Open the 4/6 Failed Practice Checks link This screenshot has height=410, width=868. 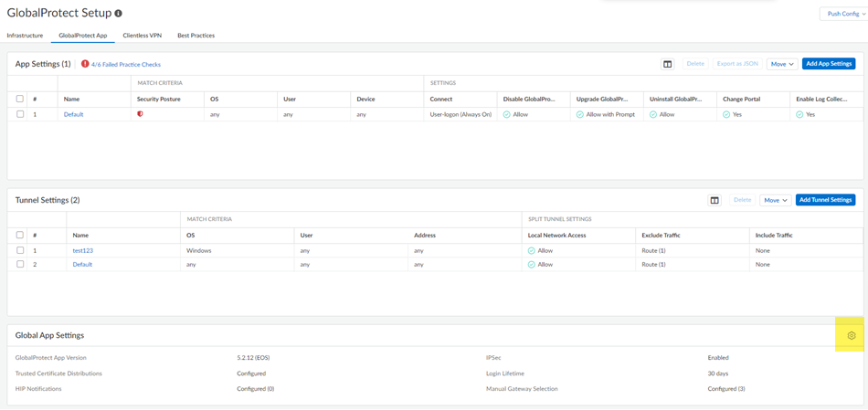pyautogui.click(x=126, y=65)
